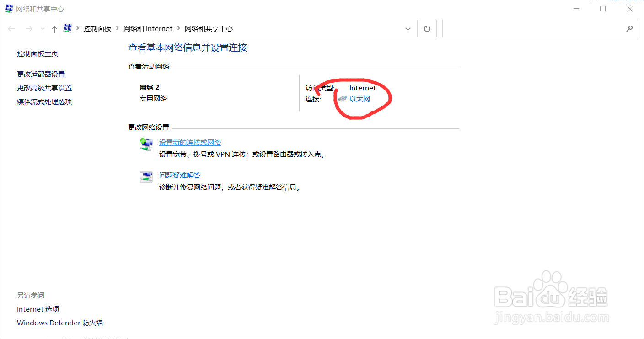Image resolution: width=644 pixels, height=339 pixels.
Task: Open 设置新的连接或网络
Action: click(x=189, y=142)
